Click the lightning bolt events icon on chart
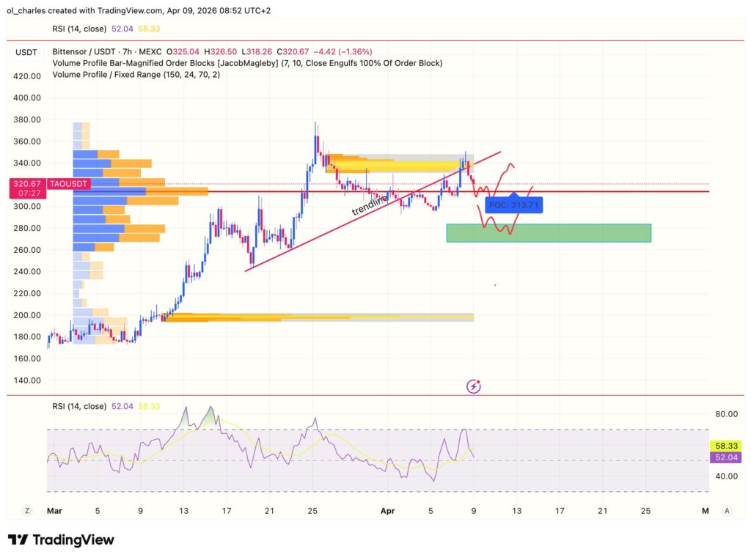The image size is (751, 560). (x=472, y=386)
